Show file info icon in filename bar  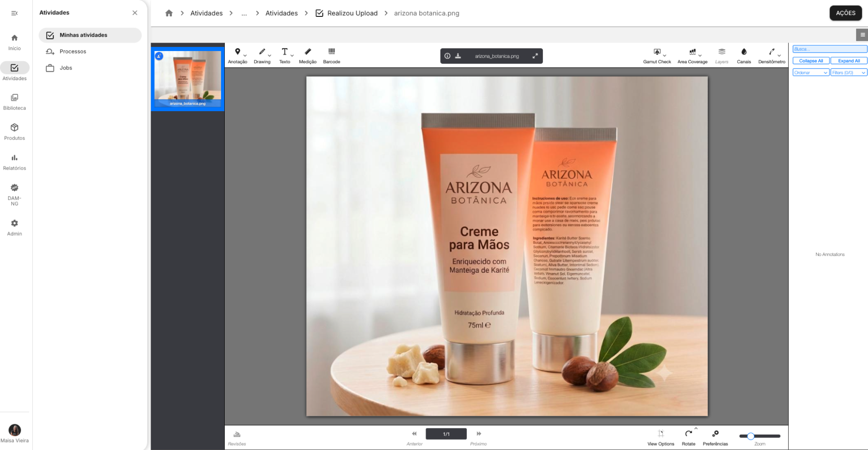(448, 56)
